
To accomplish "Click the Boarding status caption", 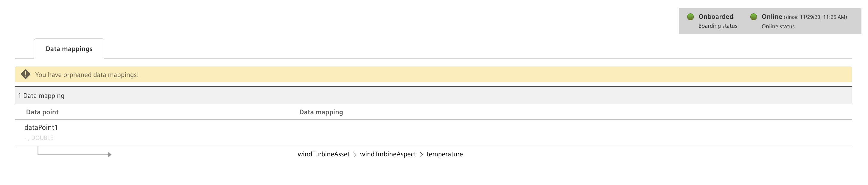I will pyautogui.click(x=718, y=26).
